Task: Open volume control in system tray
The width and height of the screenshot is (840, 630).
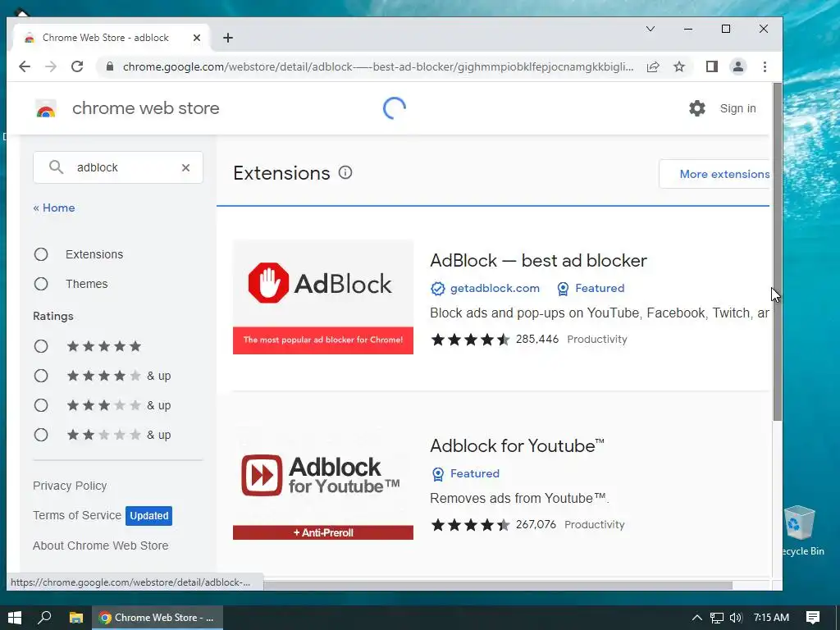Action: pos(736,618)
